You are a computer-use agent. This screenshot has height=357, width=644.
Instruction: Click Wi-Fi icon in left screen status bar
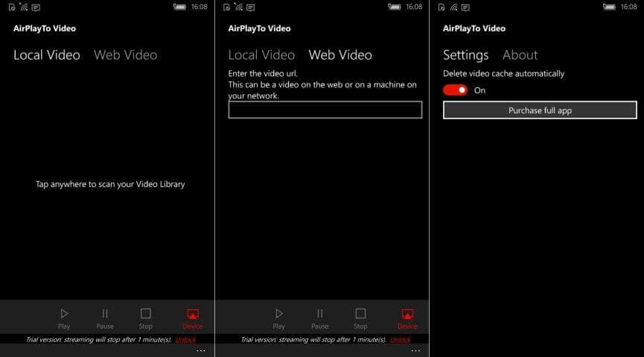23,7
